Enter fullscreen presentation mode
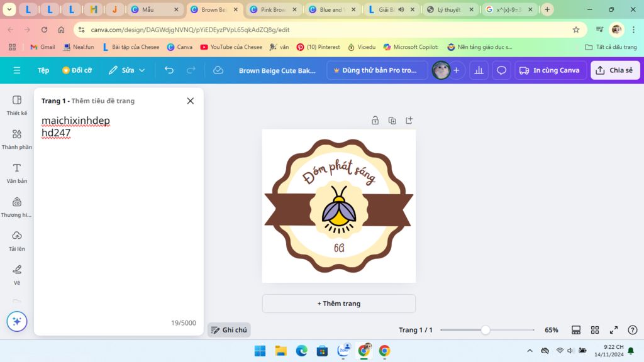The image size is (644, 362). tap(614, 330)
